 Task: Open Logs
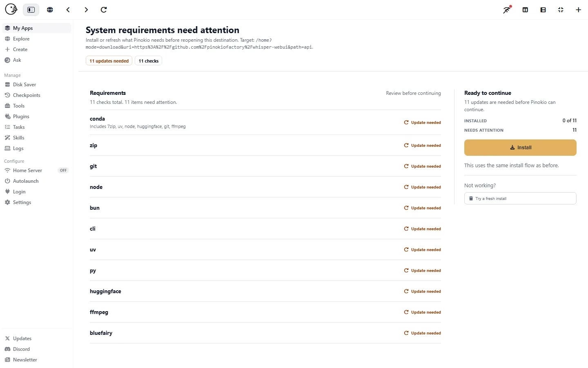click(x=36, y=148)
